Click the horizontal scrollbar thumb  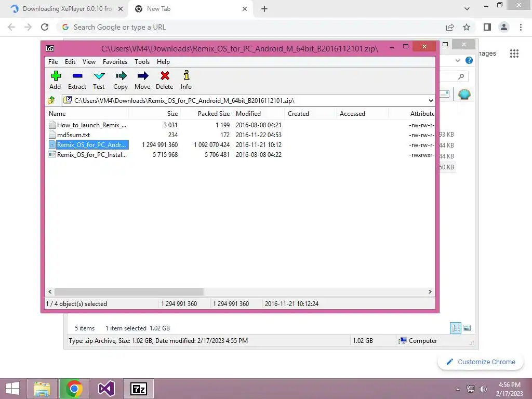(129, 292)
